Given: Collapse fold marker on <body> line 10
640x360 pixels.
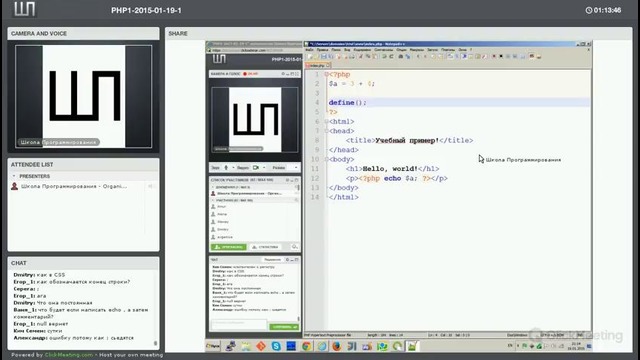Looking at the screenshot, I should 326,159.
